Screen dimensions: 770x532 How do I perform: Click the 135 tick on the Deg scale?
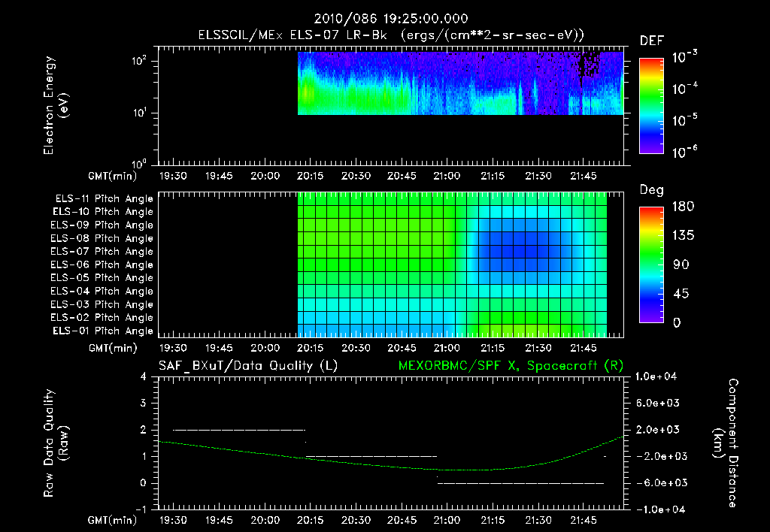pyautogui.click(x=683, y=236)
